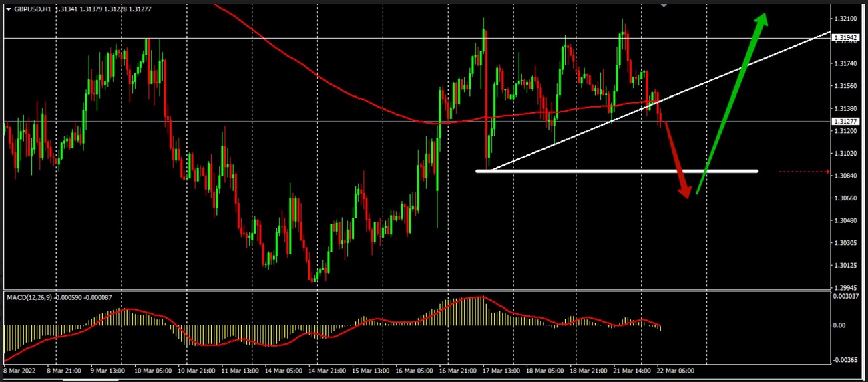Click the red dotted arrow near price scale
Image resolution: width=868 pixels, height=382 pixels.
[805, 172]
